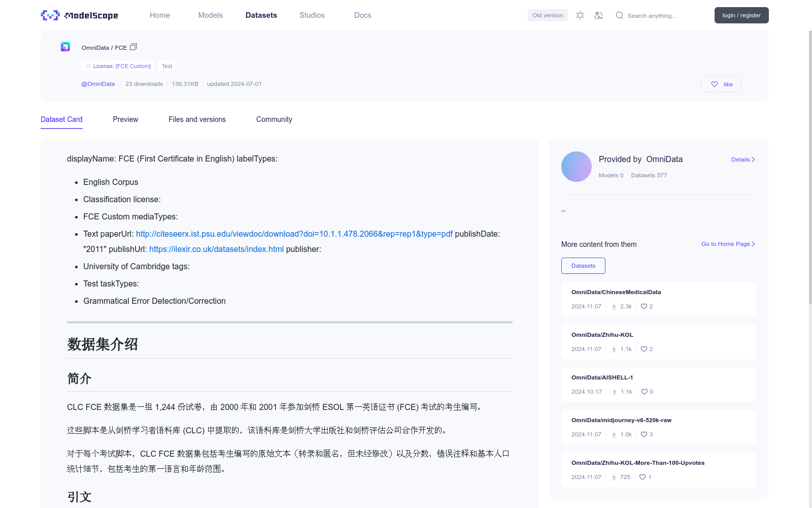Switch to Files and versions tab

(197, 119)
